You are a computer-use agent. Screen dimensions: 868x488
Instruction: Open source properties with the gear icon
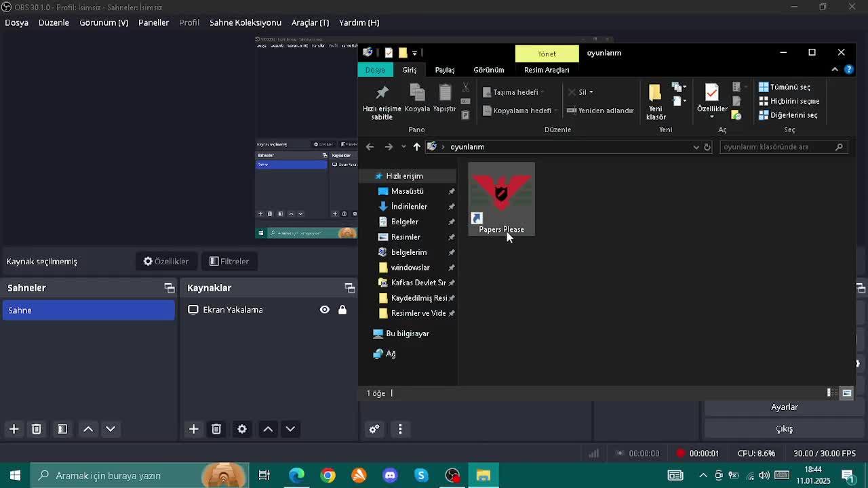[242, 429]
